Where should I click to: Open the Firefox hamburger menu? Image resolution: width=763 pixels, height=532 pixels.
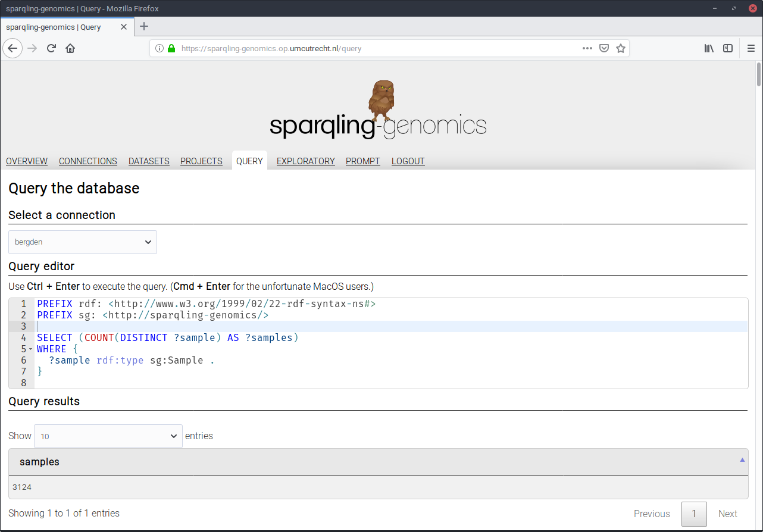(751, 48)
